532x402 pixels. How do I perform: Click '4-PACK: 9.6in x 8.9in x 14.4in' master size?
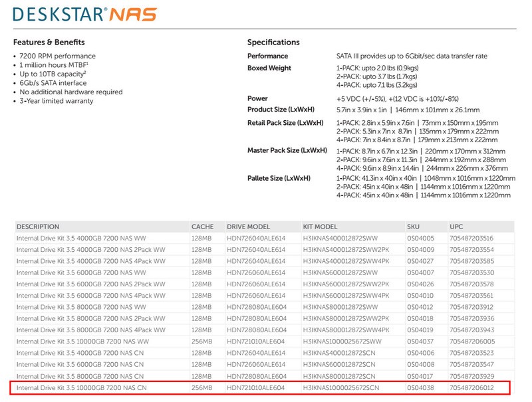377,168
